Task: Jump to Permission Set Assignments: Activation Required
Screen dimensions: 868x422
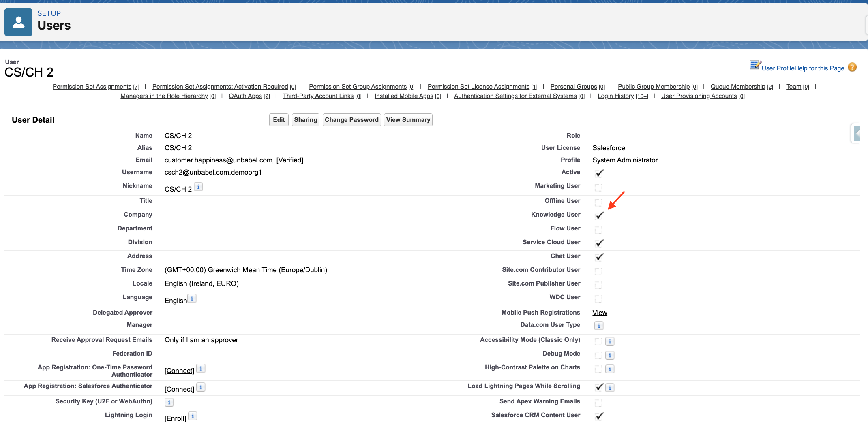Action: [224, 87]
